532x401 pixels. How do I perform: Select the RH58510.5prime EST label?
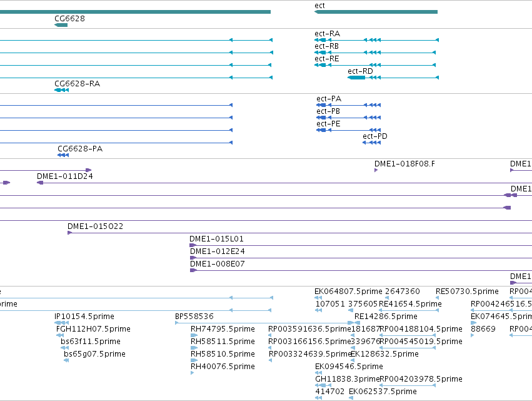coord(223,354)
